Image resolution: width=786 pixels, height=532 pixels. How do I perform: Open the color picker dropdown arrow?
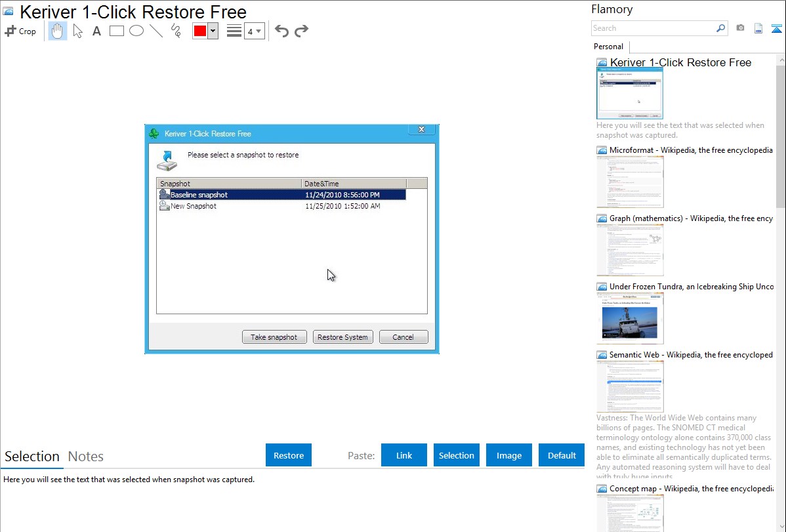tap(213, 31)
